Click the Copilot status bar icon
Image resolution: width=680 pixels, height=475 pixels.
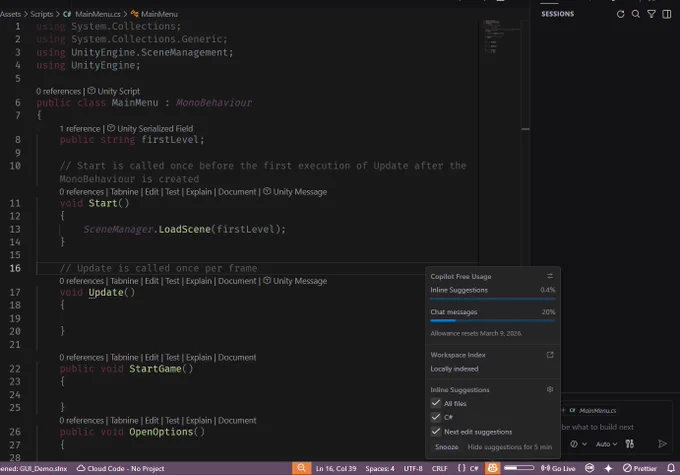pyautogui.click(x=493, y=468)
